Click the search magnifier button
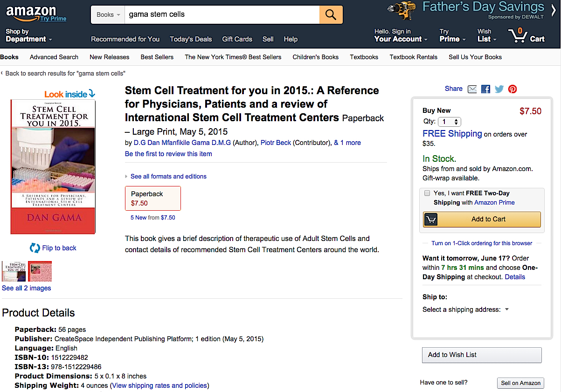The width and height of the screenshot is (561, 392). click(x=331, y=14)
